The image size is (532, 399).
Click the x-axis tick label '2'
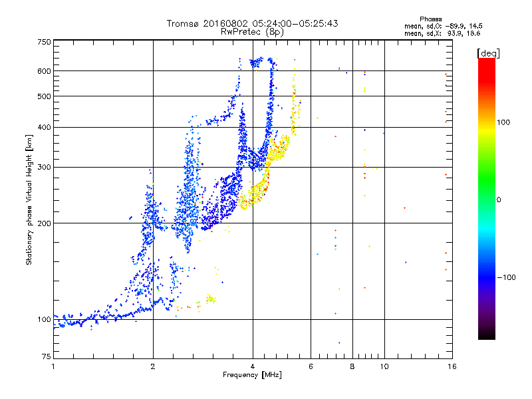(153, 366)
